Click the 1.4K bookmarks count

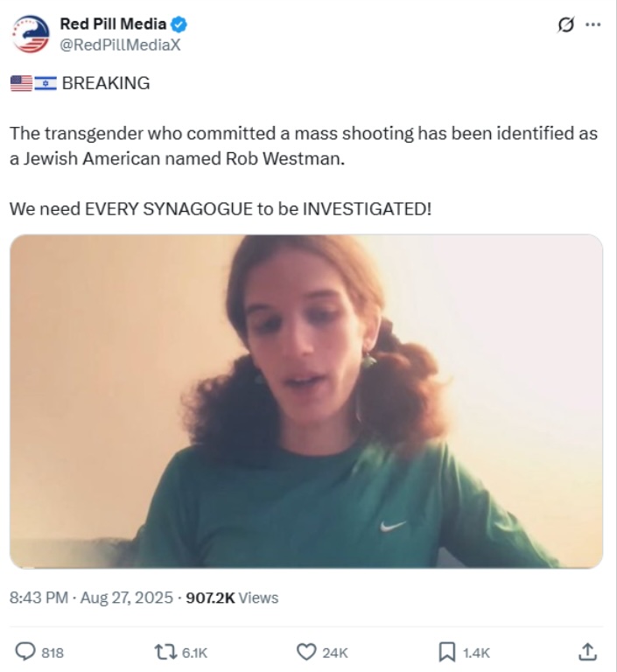coord(476,653)
